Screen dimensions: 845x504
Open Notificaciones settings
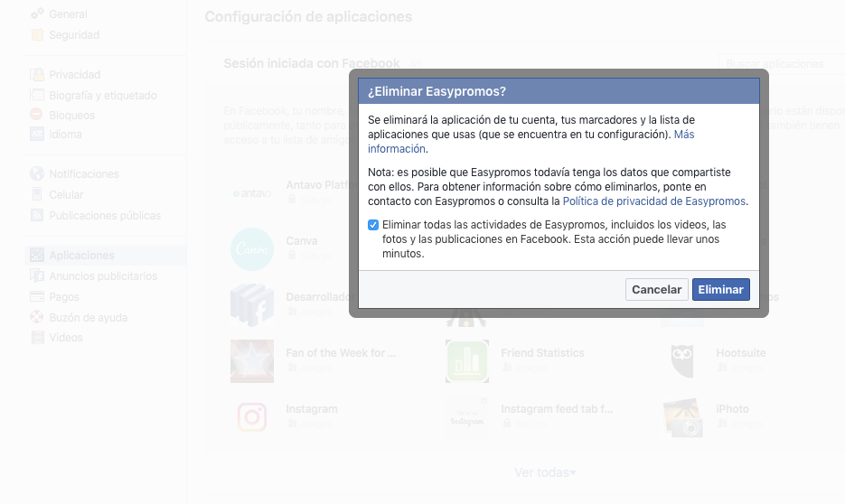pos(84,174)
